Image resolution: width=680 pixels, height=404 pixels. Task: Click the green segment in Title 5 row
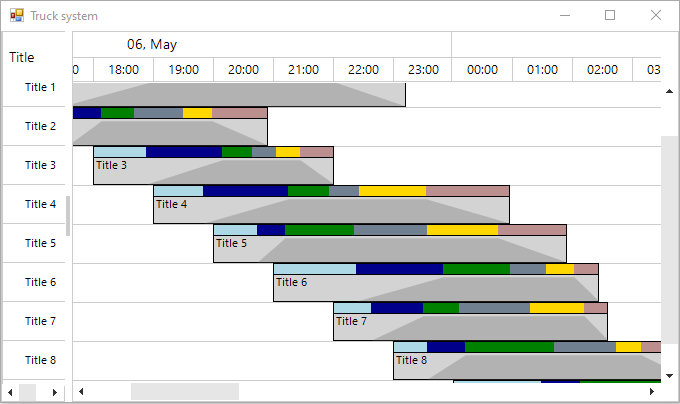(320, 230)
